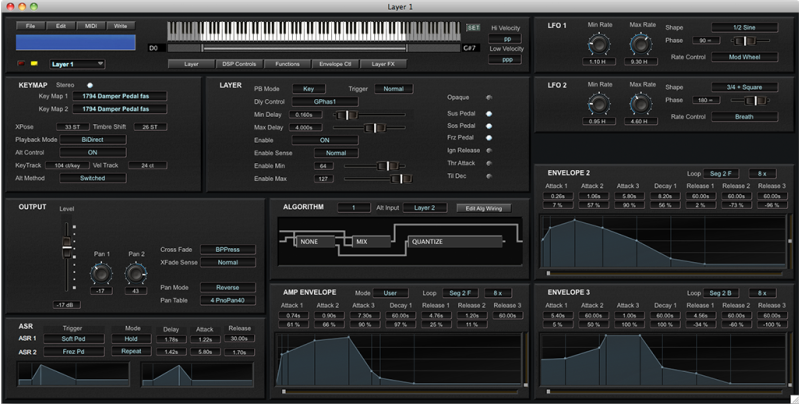The height and width of the screenshot is (404, 800).
Task: Toggle the Sus Pedal indicator
Action: tap(489, 114)
